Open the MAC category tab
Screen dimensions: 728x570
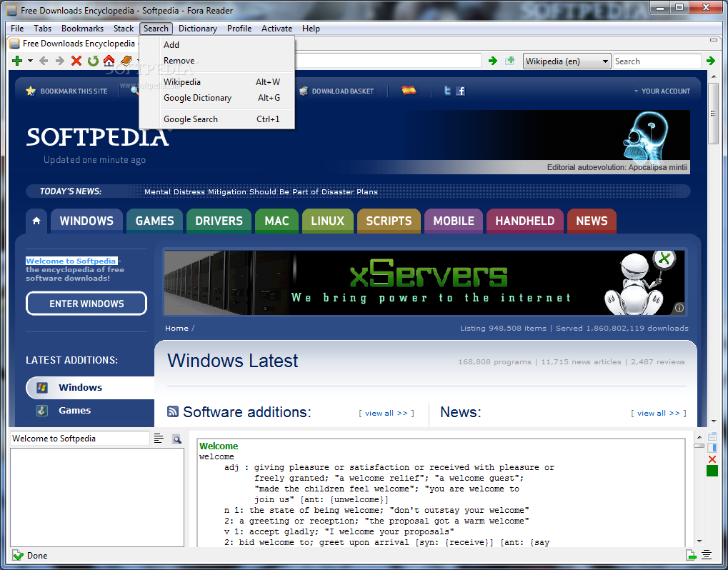pyautogui.click(x=276, y=221)
